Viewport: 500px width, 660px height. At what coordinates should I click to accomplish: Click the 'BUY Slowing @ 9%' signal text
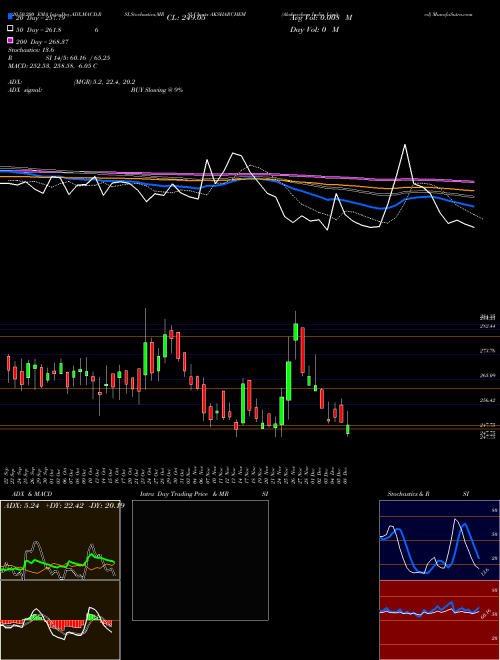[157, 90]
